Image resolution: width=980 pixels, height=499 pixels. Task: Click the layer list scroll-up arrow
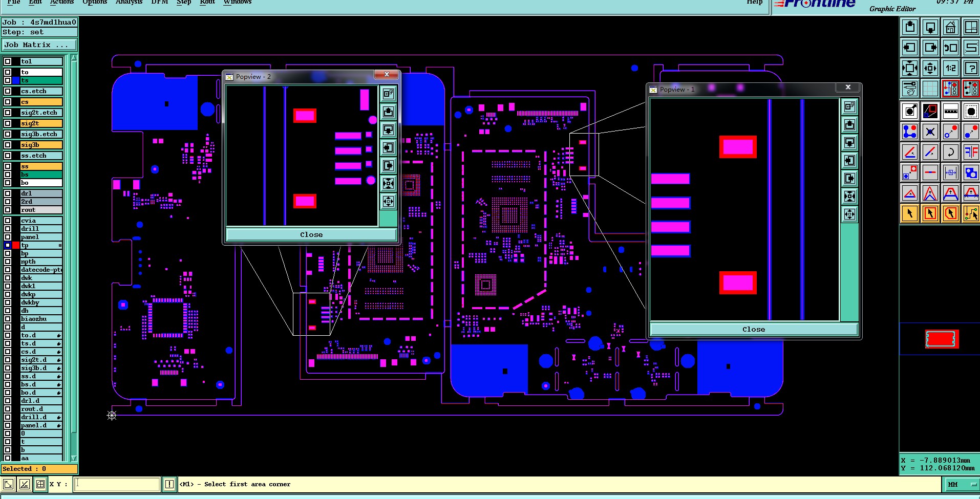click(x=74, y=59)
